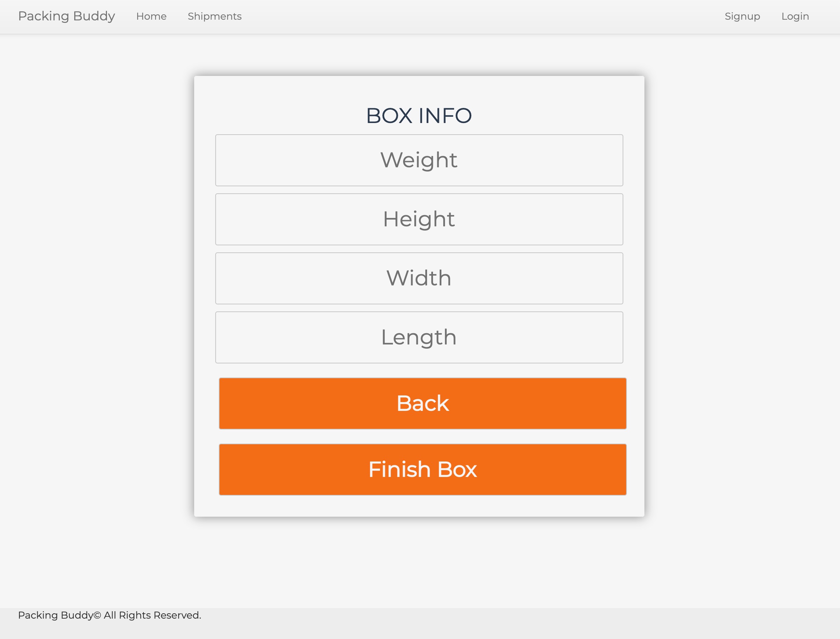Activate the Length text box
Image resolution: width=840 pixels, height=639 pixels.
(419, 337)
